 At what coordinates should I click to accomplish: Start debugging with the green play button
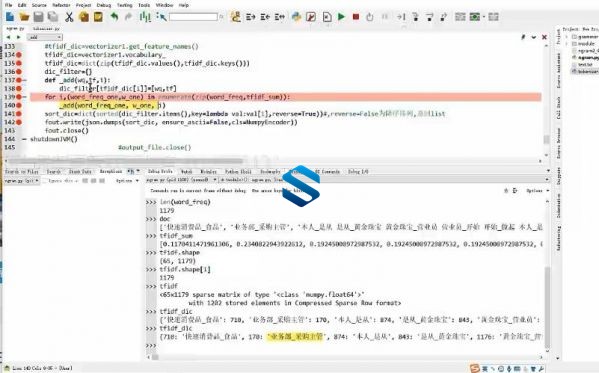point(341,16)
